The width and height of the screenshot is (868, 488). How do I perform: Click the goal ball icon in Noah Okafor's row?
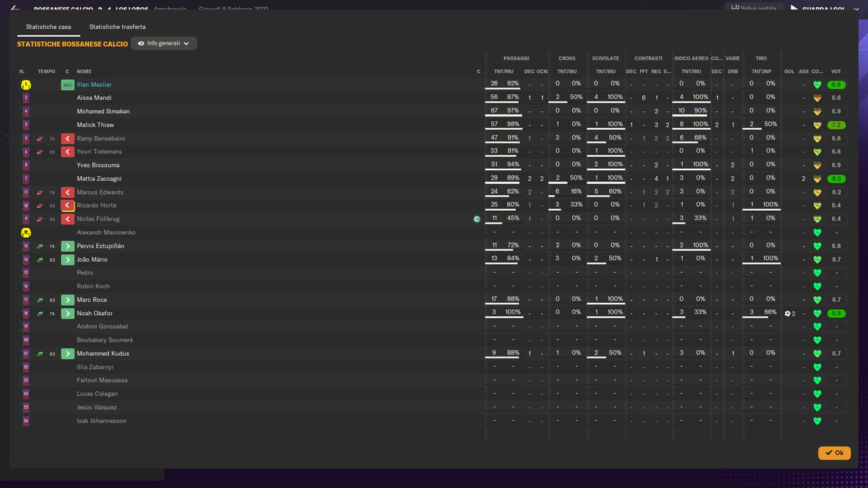pyautogui.click(x=787, y=314)
